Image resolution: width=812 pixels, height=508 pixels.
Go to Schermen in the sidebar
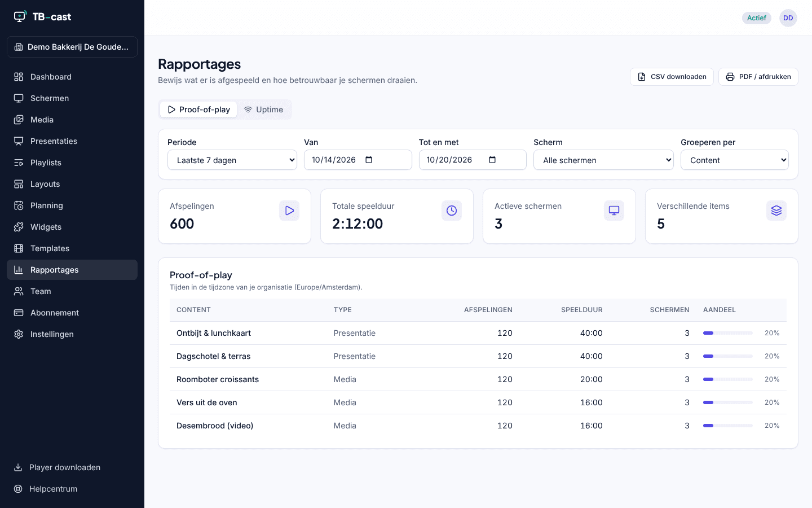[72, 98]
